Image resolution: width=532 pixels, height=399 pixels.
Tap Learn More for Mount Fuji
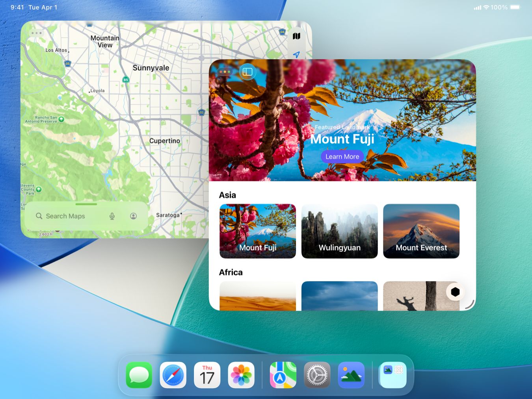click(342, 157)
